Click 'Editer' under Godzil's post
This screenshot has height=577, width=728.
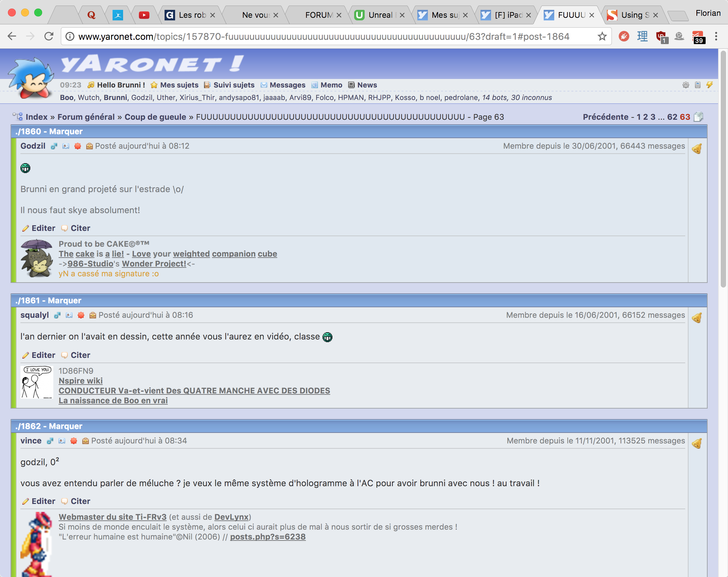click(x=43, y=228)
